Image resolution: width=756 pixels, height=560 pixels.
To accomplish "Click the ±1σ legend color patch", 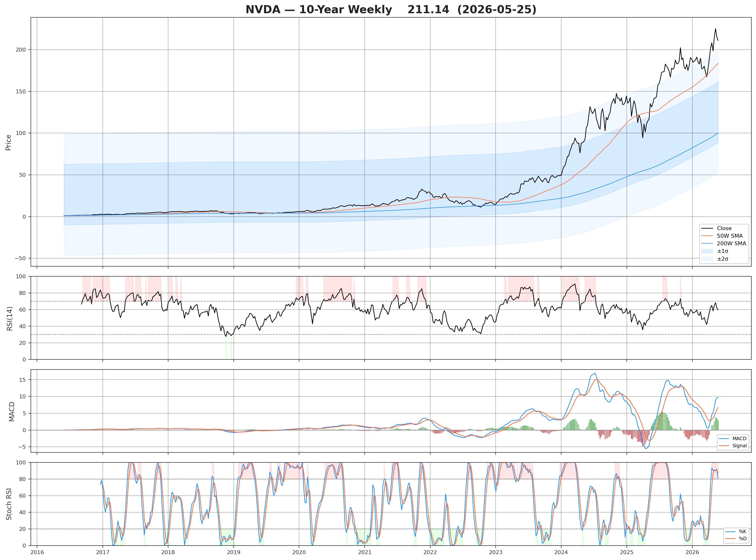I will tap(707, 251).
